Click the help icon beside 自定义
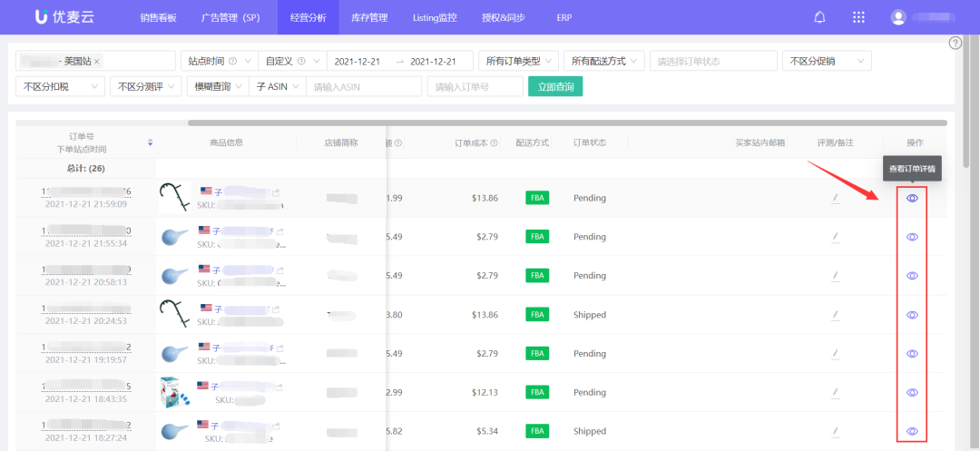 (301, 61)
